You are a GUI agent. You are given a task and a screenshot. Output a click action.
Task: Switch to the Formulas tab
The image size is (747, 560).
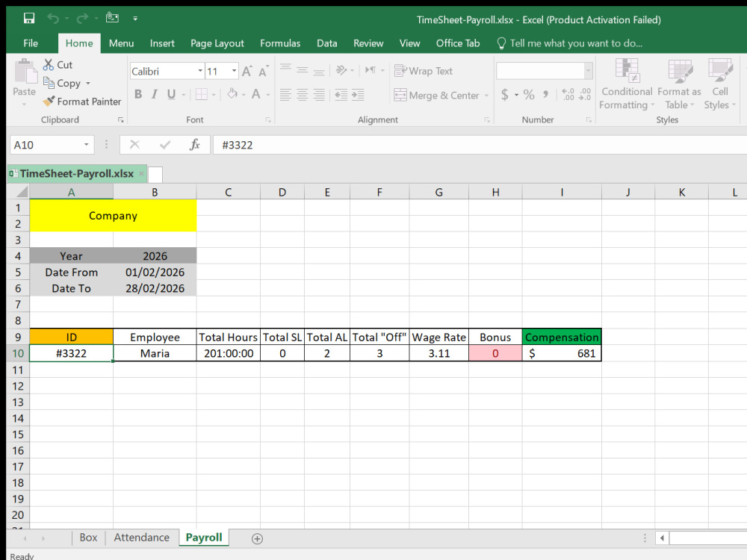click(x=280, y=43)
